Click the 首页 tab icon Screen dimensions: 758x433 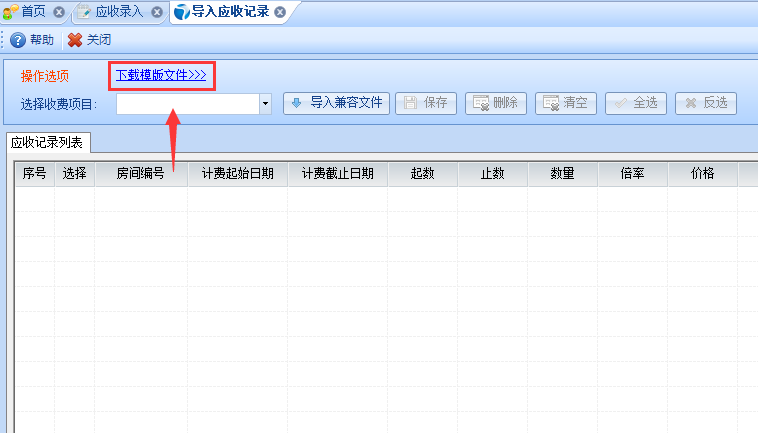coord(11,12)
